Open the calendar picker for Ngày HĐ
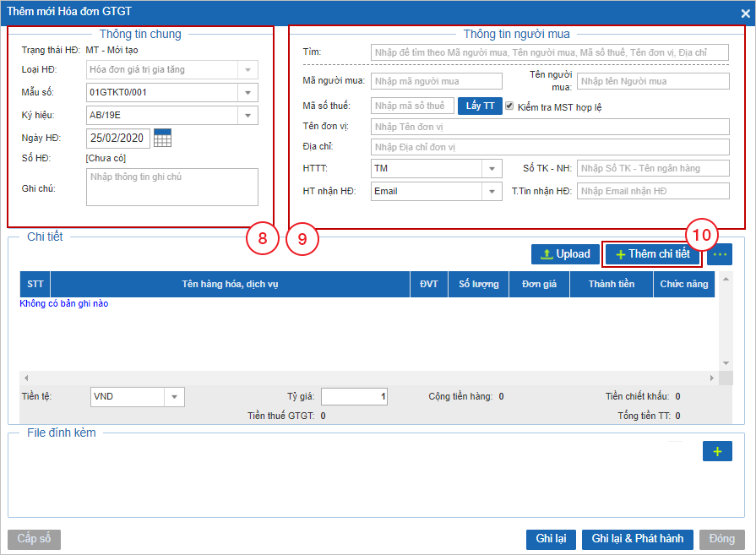 (x=162, y=138)
